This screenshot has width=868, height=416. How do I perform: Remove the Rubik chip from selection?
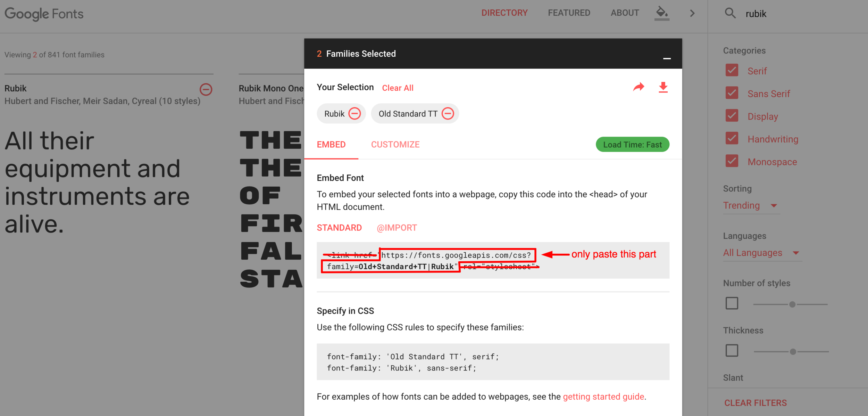(354, 114)
